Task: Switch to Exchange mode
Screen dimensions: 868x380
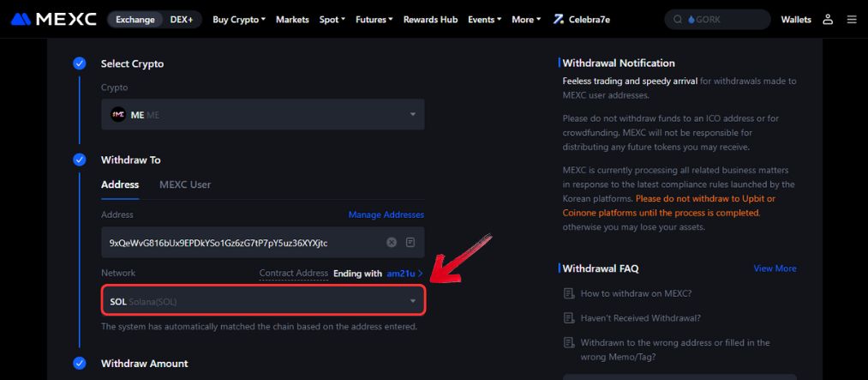Action: pyautogui.click(x=135, y=20)
